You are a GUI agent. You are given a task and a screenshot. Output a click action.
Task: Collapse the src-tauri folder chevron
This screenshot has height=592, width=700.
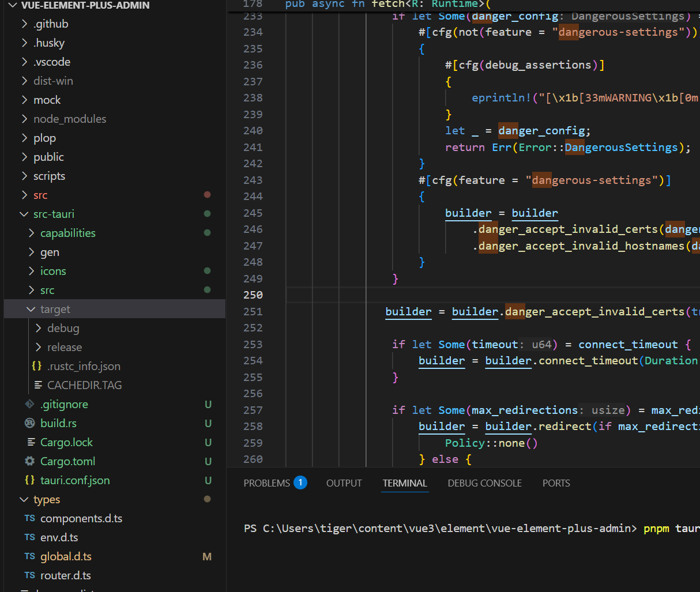tap(24, 214)
